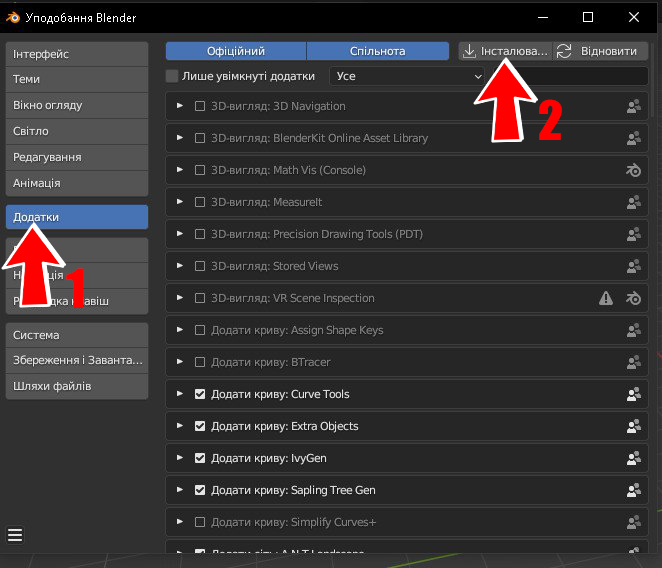Expand Precision Drawing Tools (PDT) details
This screenshot has height=568, width=662.
pos(180,234)
